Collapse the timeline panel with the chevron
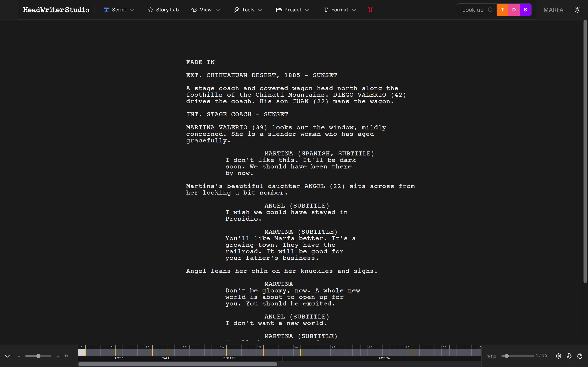The image size is (588, 367). pyautogui.click(x=7, y=356)
